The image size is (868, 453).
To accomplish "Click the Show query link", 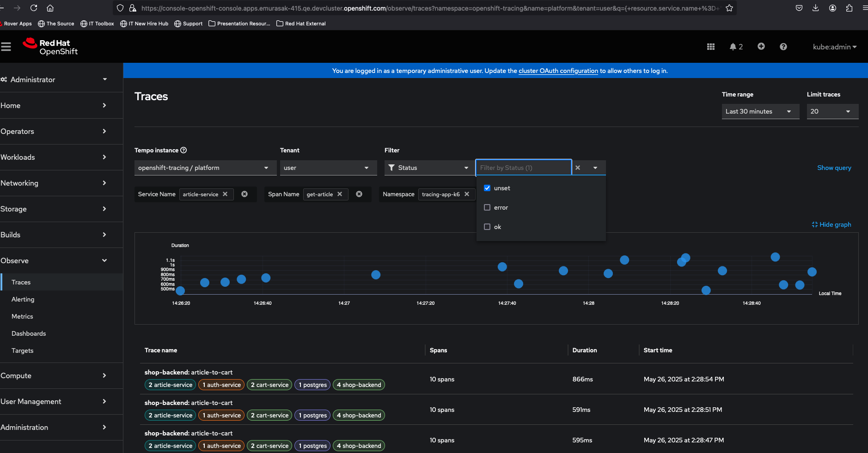I will coord(834,168).
